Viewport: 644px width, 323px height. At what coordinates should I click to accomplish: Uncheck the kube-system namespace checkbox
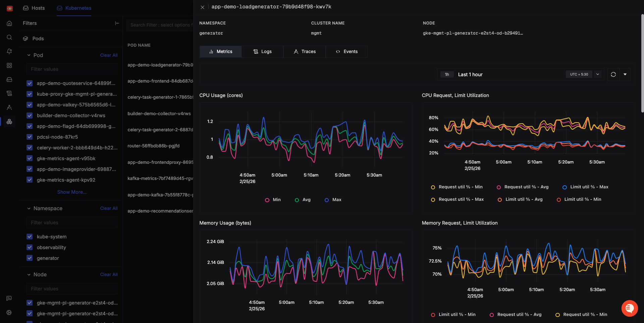pos(30,237)
